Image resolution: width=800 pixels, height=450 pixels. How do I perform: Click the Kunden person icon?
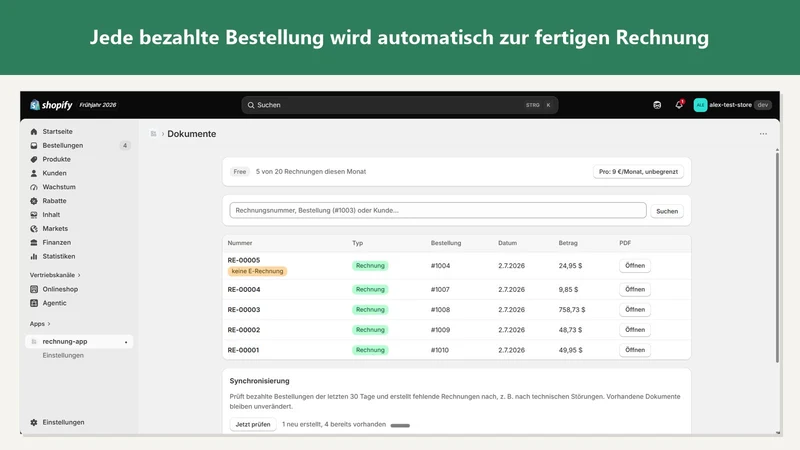(x=34, y=173)
